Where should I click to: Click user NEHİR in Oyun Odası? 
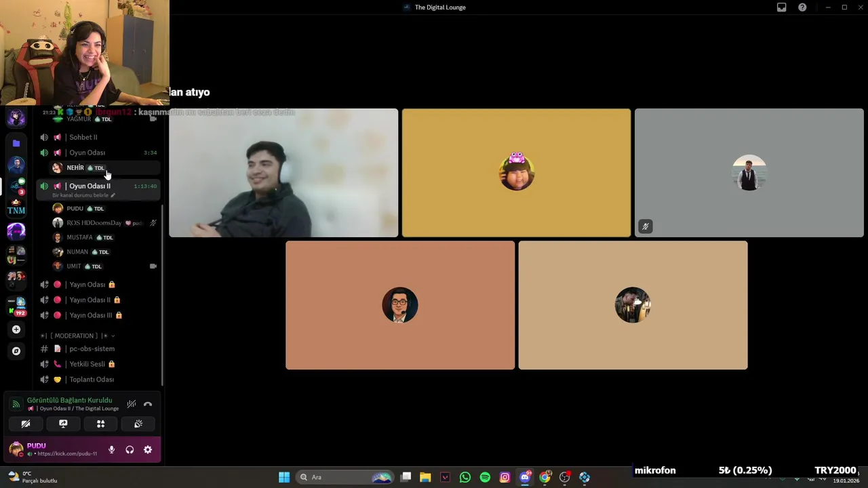coord(105,167)
